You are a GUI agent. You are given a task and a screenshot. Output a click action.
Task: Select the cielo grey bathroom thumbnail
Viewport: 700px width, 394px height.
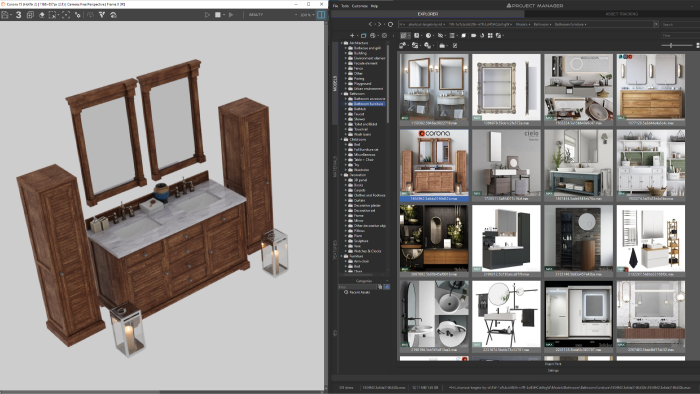[506, 165]
